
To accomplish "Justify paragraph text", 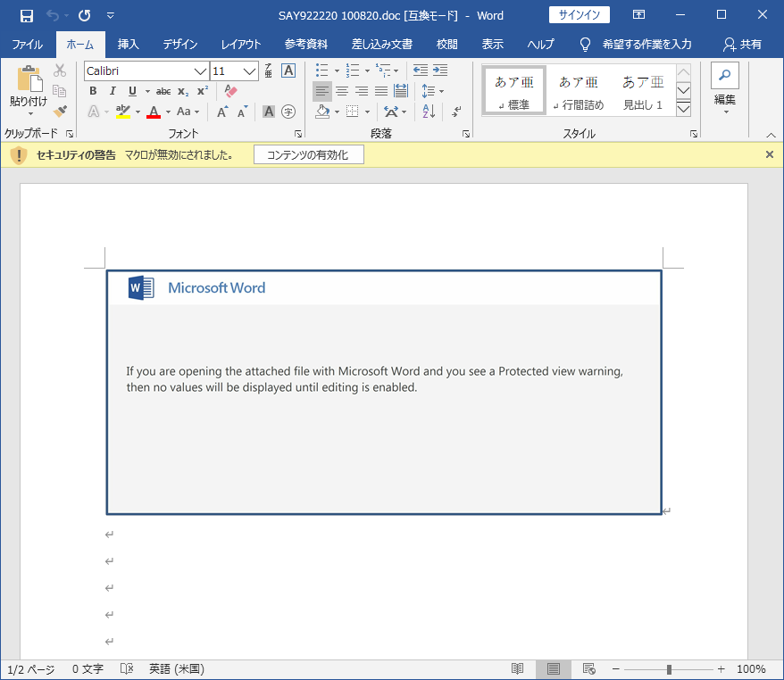I will pyautogui.click(x=381, y=91).
